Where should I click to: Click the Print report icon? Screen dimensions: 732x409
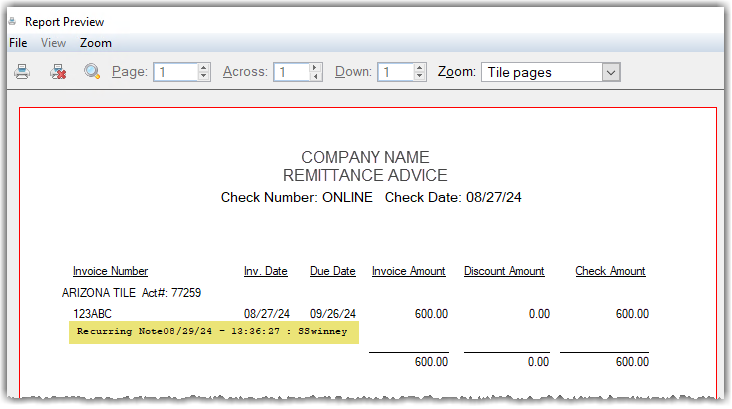coord(22,71)
